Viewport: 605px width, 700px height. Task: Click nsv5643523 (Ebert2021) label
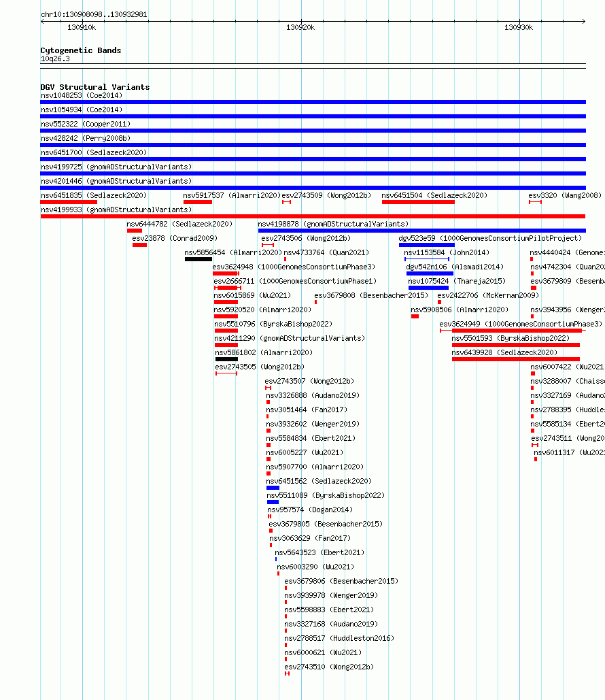[319, 552]
